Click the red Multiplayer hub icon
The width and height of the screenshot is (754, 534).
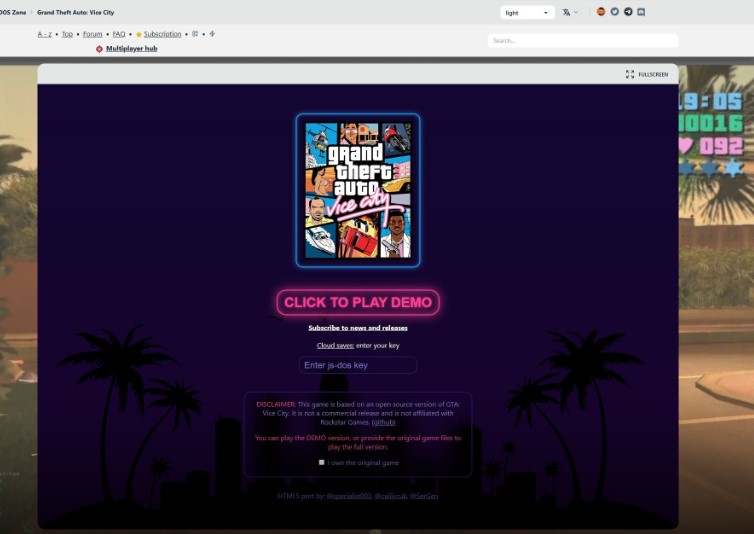99,49
